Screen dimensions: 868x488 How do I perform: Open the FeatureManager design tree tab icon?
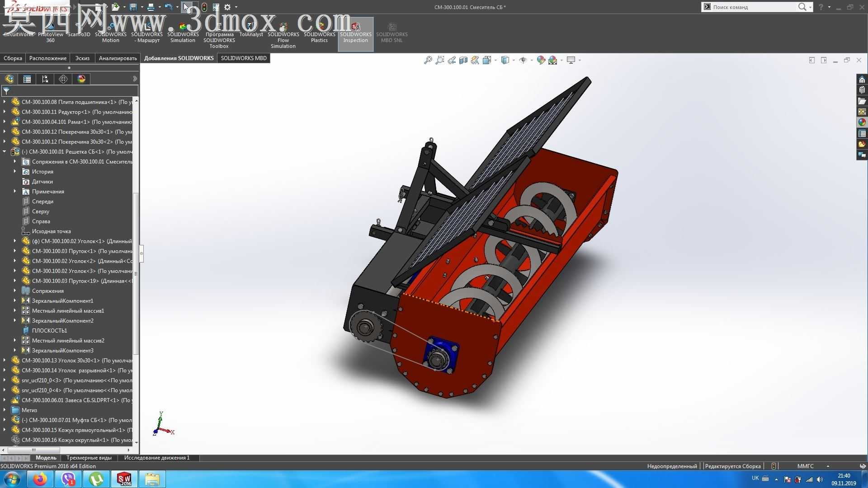coord(9,79)
